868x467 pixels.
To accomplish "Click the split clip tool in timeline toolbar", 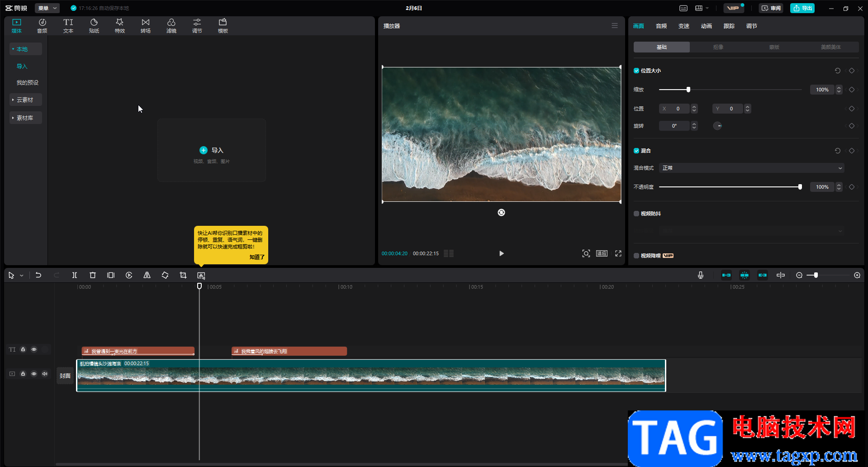I will (75, 275).
